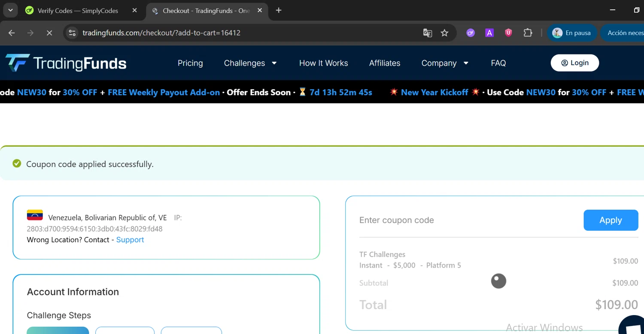Switch to the Verify Codes SimplyCodes tab

(78, 11)
